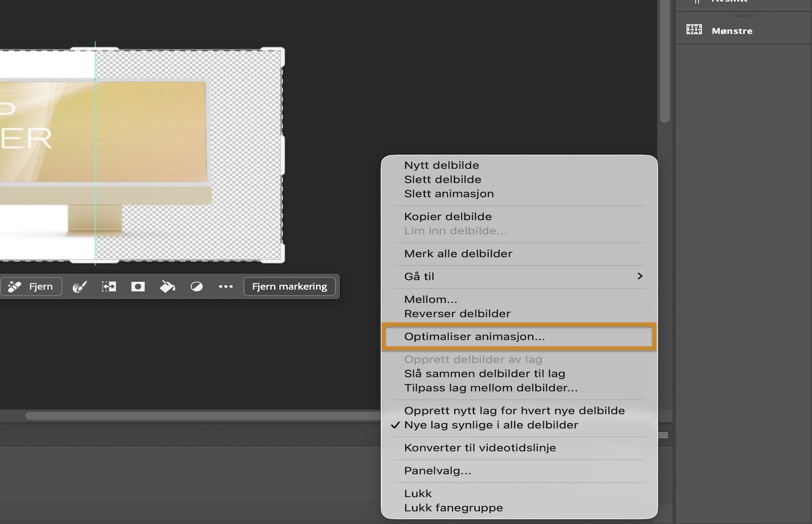Choose Lukk fanegruppe from the menu

tap(453, 508)
